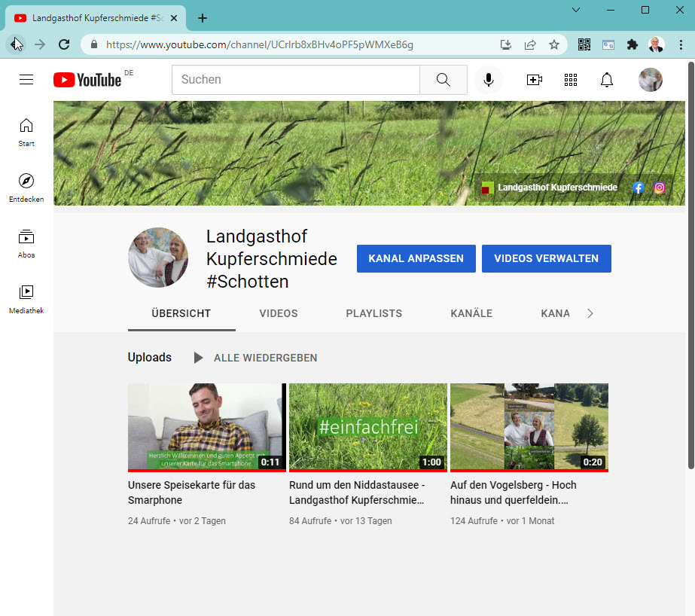Click browser back arrow

(x=17, y=44)
